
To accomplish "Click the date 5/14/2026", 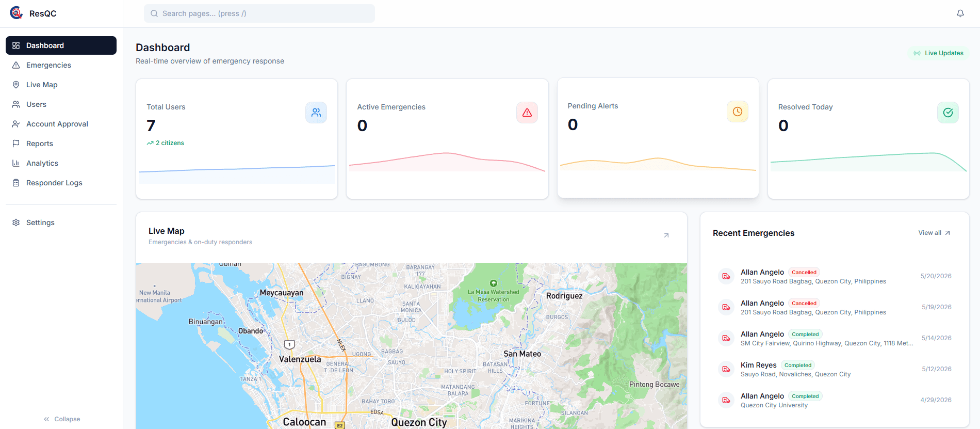I will click(x=937, y=338).
